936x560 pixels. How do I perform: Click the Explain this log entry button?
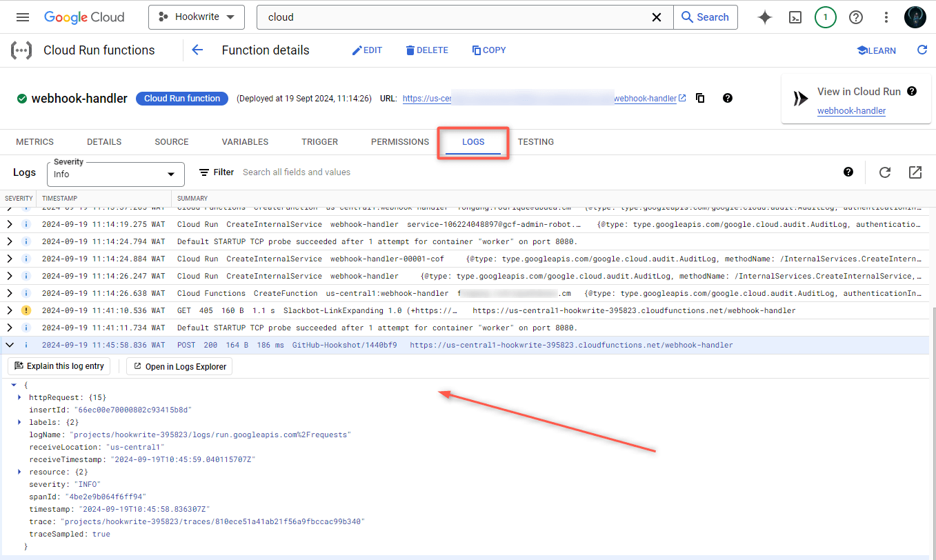coord(59,366)
